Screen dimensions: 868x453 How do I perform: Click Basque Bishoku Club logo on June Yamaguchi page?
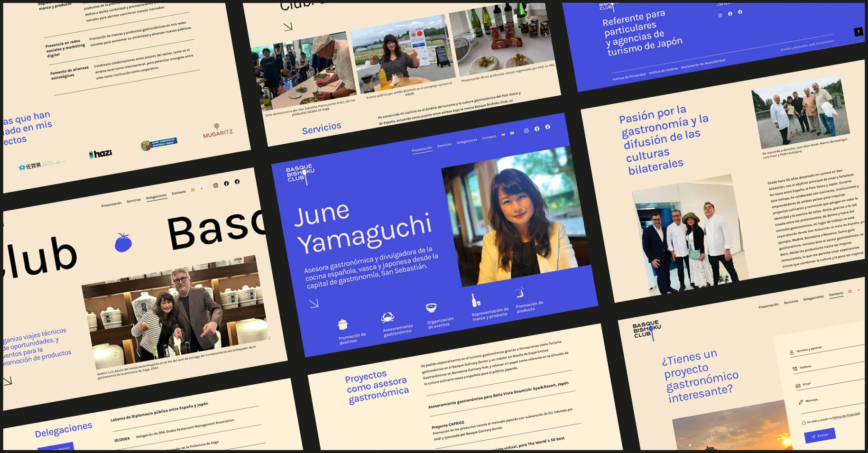tap(300, 174)
